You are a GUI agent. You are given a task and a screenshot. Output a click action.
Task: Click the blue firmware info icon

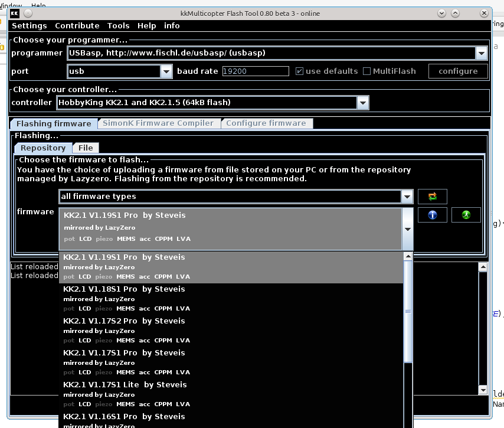coord(433,215)
